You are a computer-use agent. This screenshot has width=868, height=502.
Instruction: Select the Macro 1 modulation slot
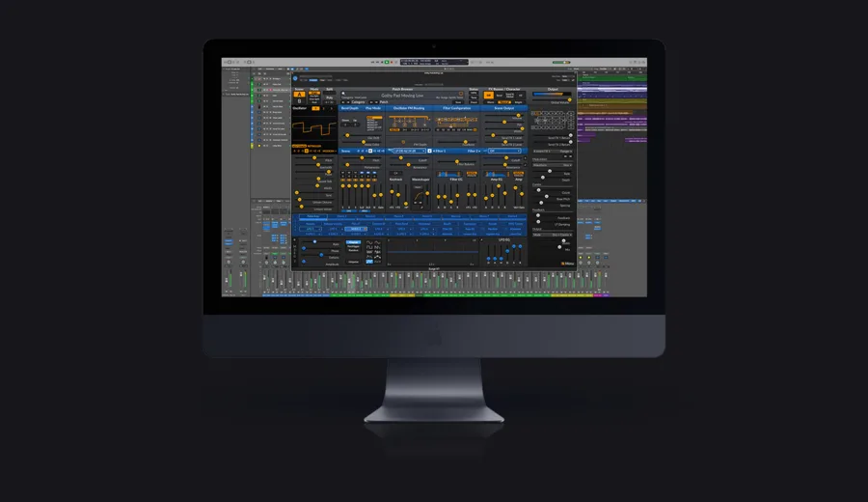tap(313, 216)
